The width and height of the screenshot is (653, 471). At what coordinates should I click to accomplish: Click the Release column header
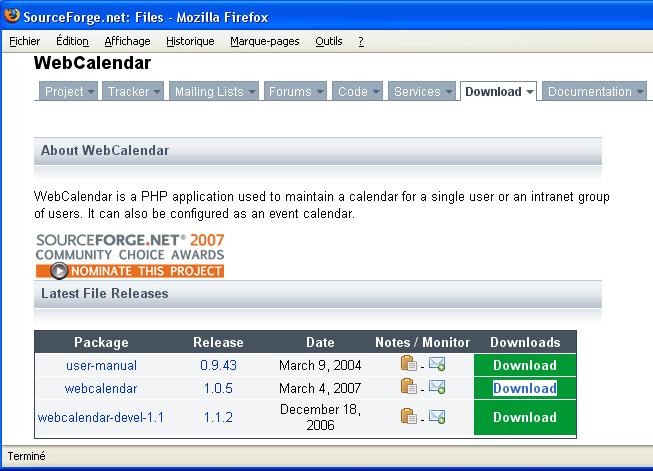click(x=218, y=342)
